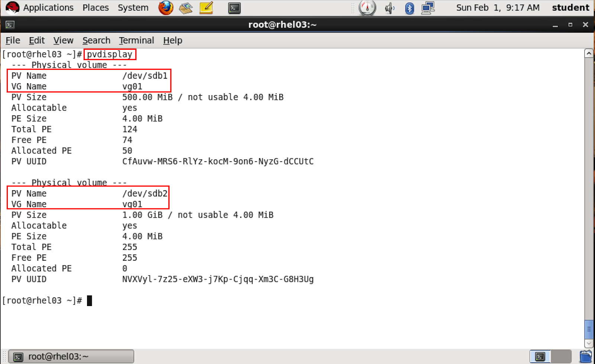Click the Allocated PE value 0
This screenshot has height=364, width=595.
[125, 269]
